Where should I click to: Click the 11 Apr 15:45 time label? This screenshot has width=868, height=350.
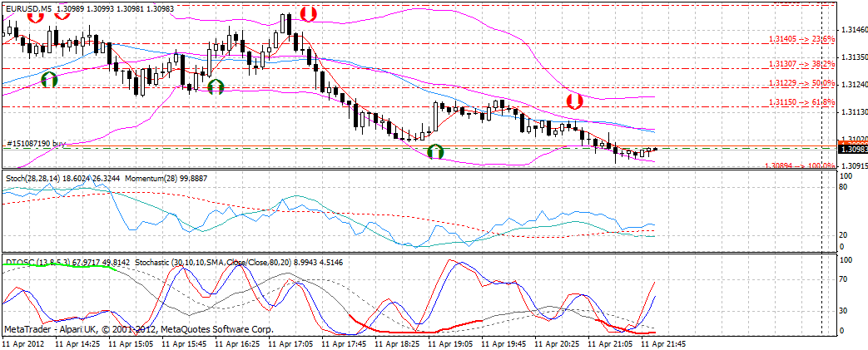click(185, 343)
